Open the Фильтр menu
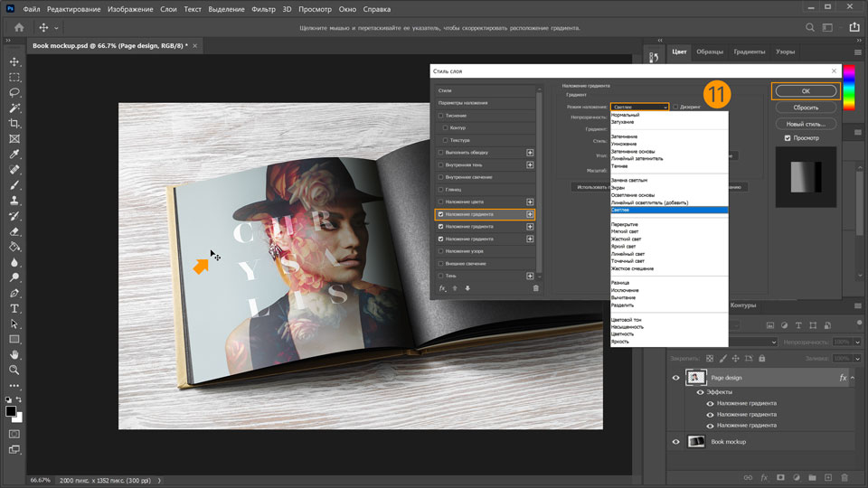This screenshot has height=488, width=868. [x=263, y=8]
